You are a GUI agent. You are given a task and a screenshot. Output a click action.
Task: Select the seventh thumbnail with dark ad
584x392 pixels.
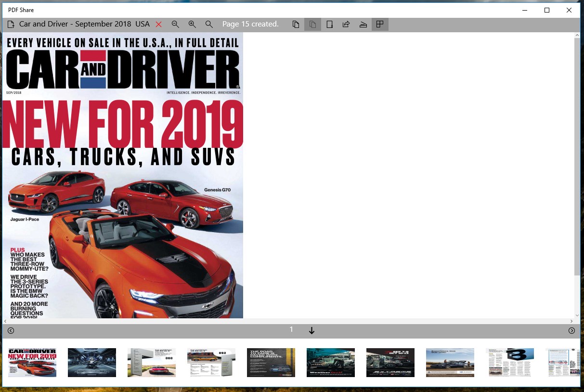[390, 362]
